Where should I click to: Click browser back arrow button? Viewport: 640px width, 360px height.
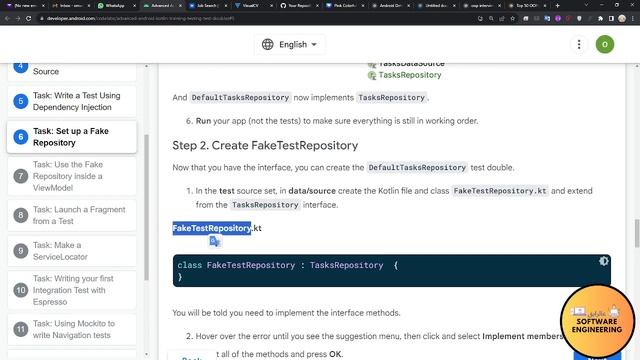tap(7, 18)
